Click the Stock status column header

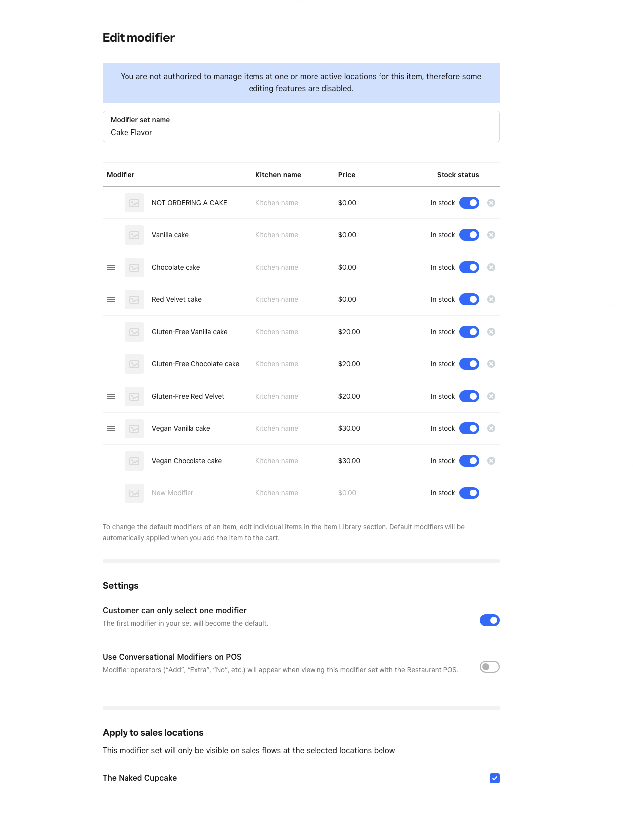pos(458,175)
